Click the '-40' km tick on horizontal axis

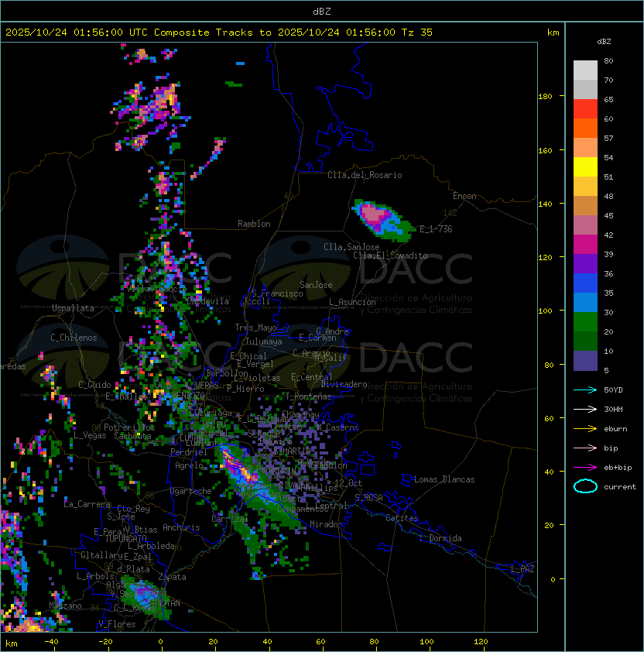pyautogui.click(x=51, y=642)
